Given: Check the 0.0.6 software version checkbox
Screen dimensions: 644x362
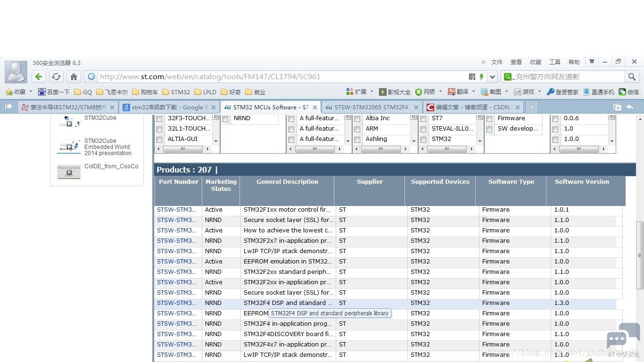Looking at the screenshot, I should 555,119.
